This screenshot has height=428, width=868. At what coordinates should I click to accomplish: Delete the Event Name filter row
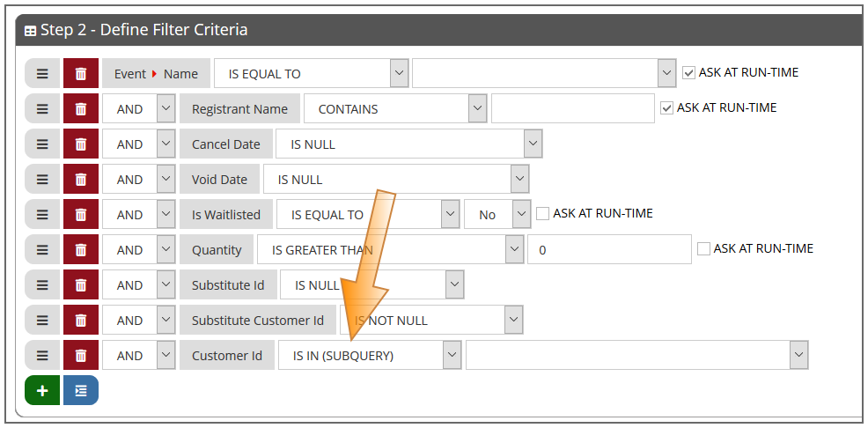coord(81,74)
